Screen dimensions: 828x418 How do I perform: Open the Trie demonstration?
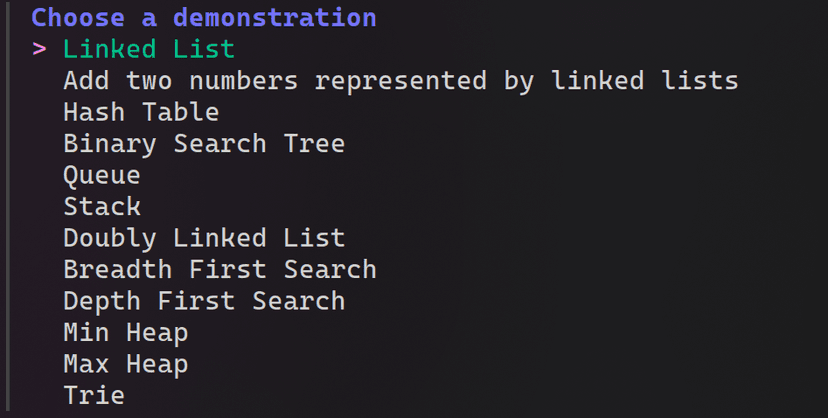pyautogui.click(x=94, y=396)
